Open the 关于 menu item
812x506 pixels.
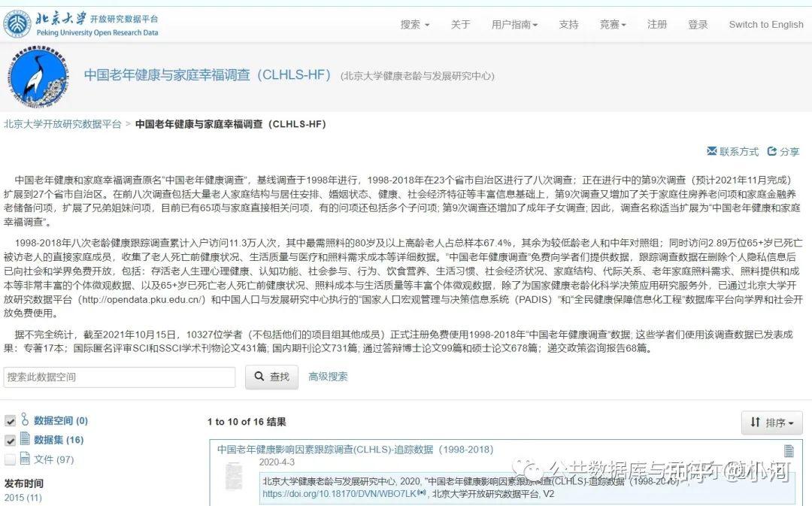[x=460, y=24]
